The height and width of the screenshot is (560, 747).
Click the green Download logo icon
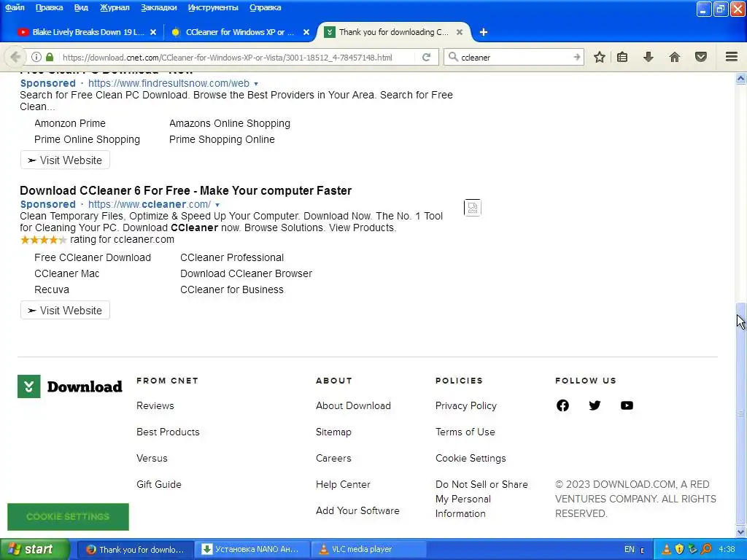(29, 386)
